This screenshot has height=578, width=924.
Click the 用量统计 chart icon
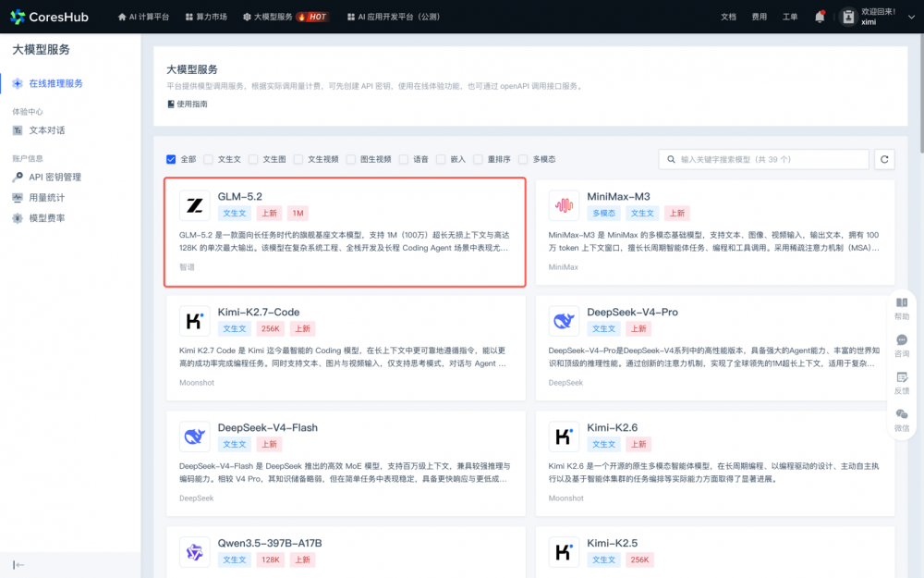(x=18, y=198)
